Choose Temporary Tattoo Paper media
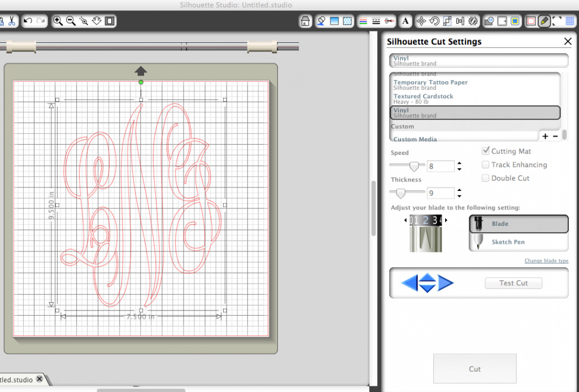This screenshot has height=392, width=579. [475, 85]
